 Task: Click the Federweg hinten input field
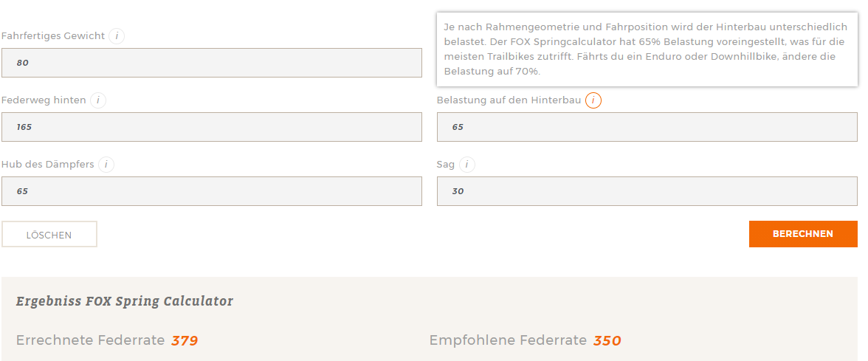click(212, 127)
